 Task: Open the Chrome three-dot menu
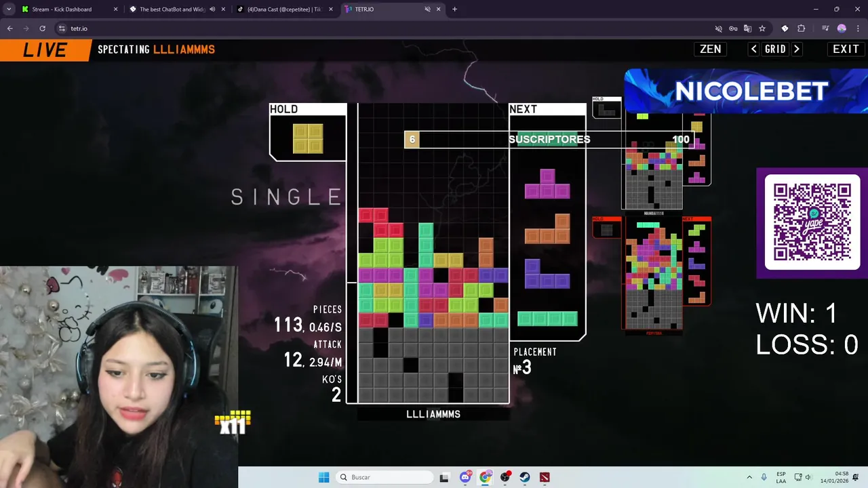tap(857, 28)
